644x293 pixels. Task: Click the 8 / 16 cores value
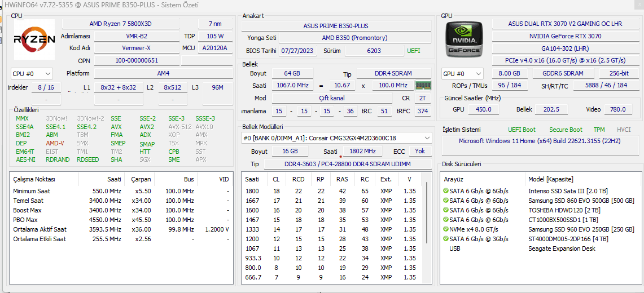(46, 87)
